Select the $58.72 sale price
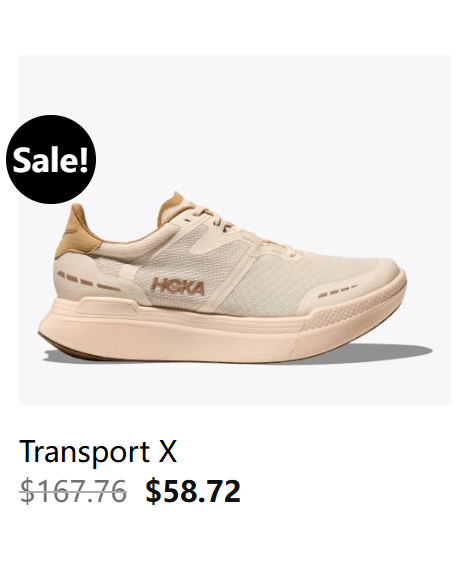 pos(193,491)
